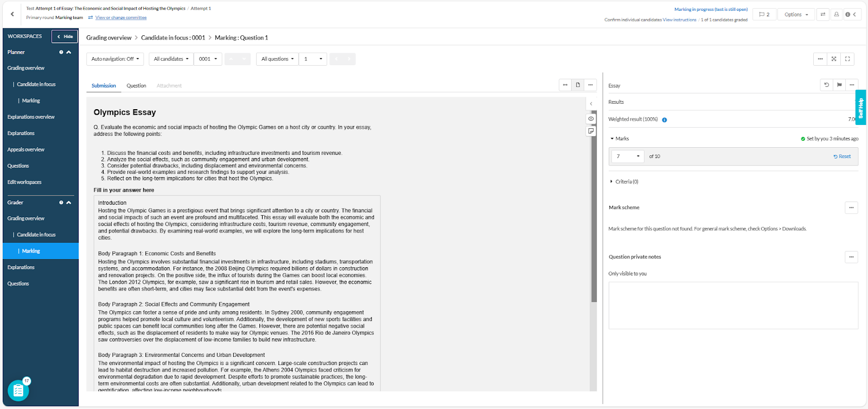This screenshot has height=409, width=868.
Task: Open Explanations overview in sidebar
Action: point(31,117)
